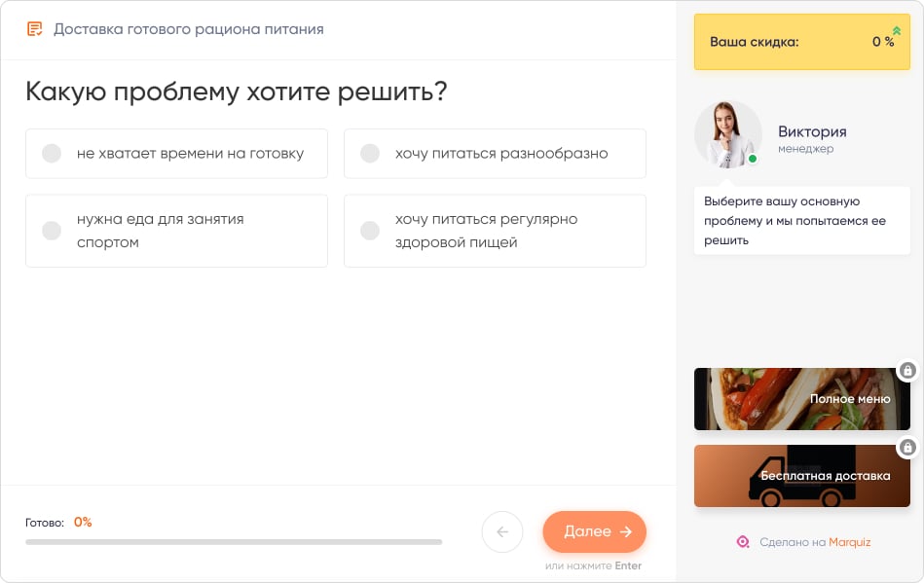
Task: Select option "нужна еда для занятия спортом"
Action: (x=176, y=231)
